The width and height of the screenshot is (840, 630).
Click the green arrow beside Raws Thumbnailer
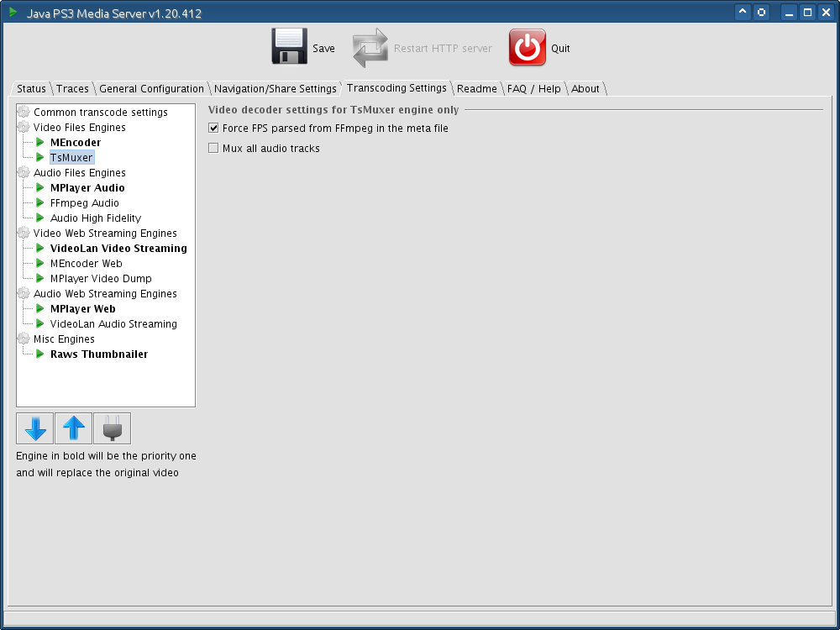pyautogui.click(x=40, y=354)
